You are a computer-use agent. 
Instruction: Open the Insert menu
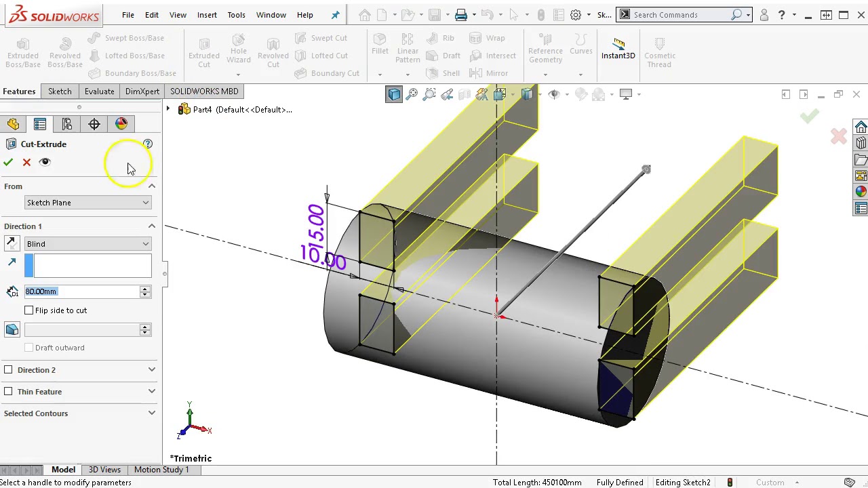[x=207, y=15]
